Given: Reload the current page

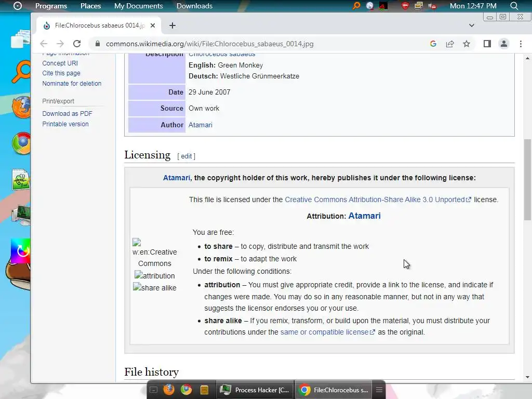Looking at the screenshot, I should 77,44.
